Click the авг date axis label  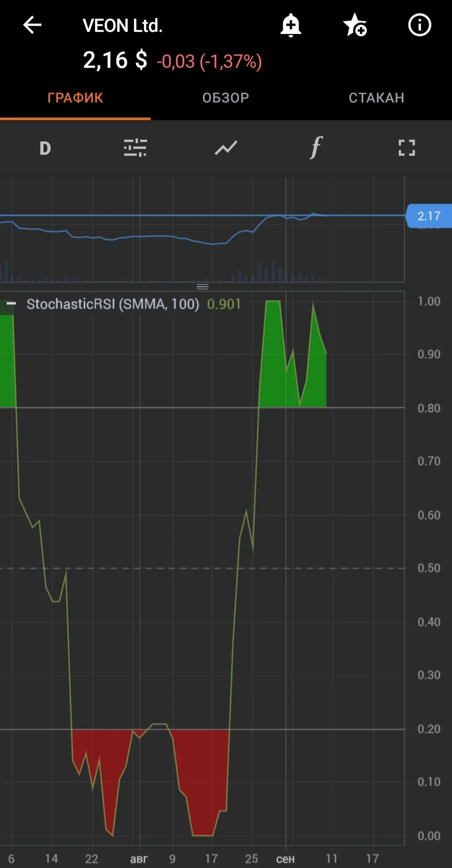[139, 859]
